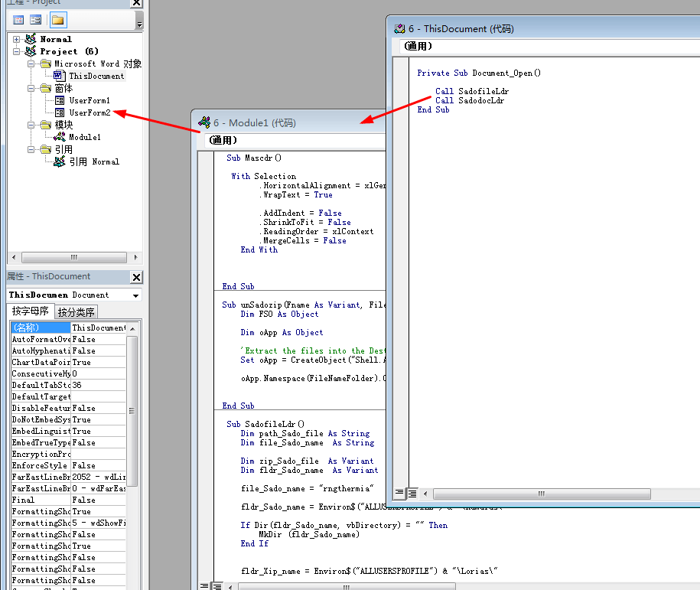Switch to 按分类序 categorized tab
Image resolution: width=700 pixels, height=590 pixels.
(76, 311)
